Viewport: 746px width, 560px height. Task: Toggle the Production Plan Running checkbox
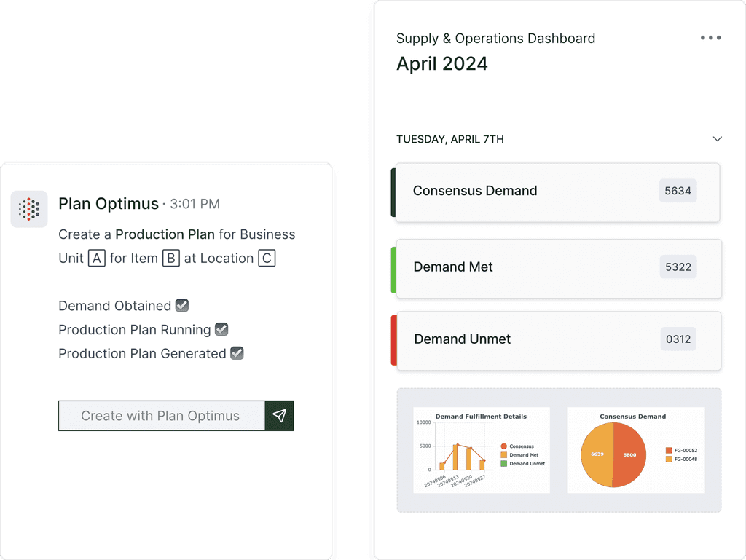coord(221,329)
